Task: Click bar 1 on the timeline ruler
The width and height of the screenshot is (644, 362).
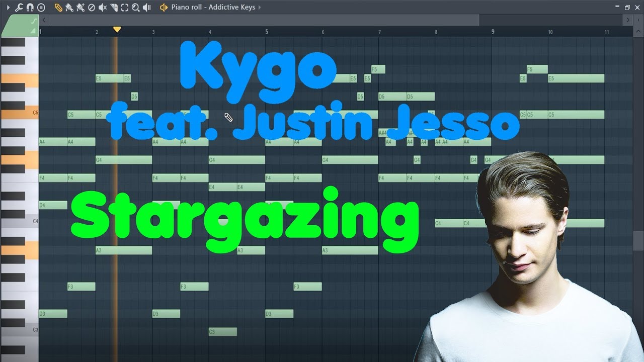Action: (41, 32)
